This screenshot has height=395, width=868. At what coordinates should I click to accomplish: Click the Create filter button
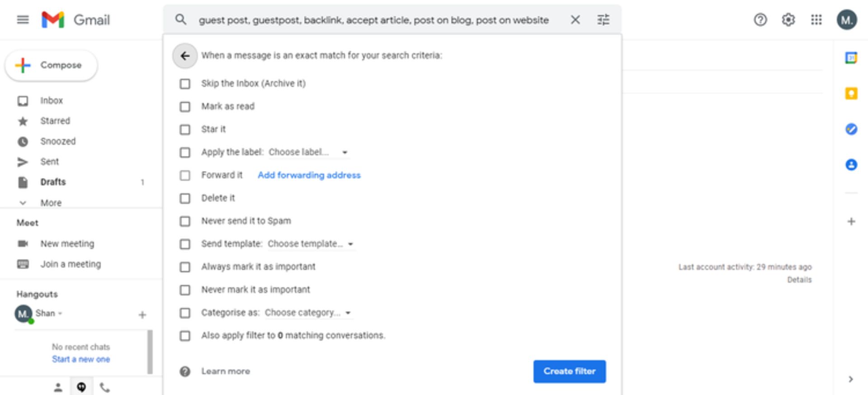point(569,371)
